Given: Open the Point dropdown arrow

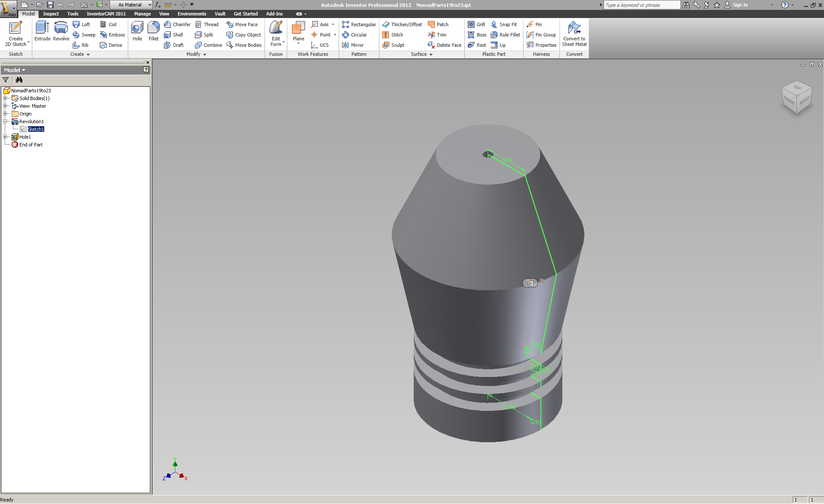Looking at the screenshot, I should tap(335, 35).
